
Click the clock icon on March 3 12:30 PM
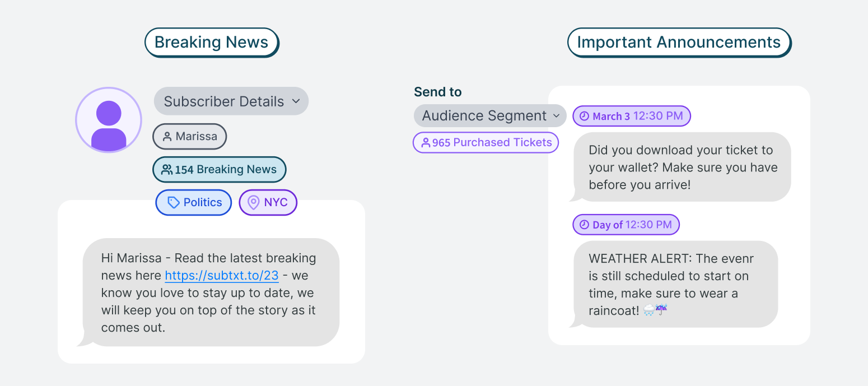click(584, 116)
